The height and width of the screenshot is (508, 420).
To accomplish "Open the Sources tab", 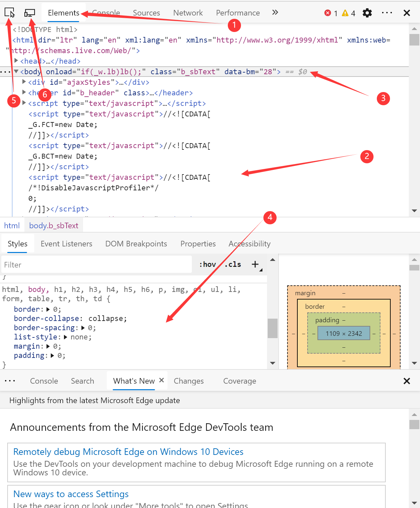I will coord(146,13).
